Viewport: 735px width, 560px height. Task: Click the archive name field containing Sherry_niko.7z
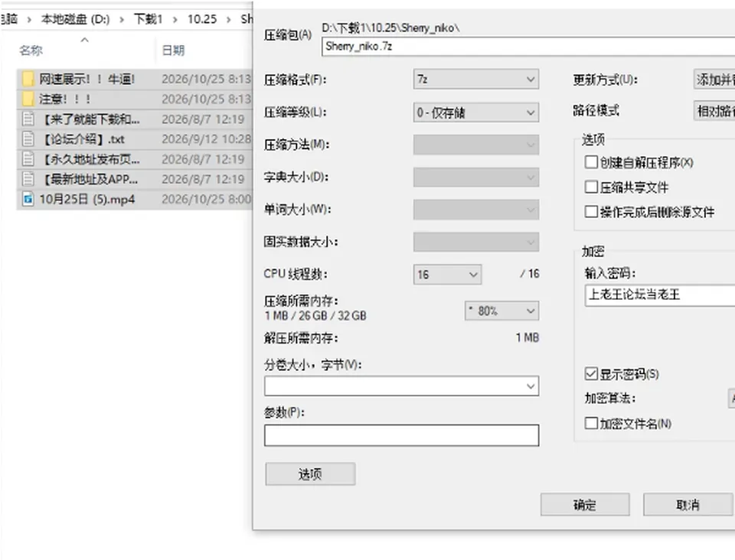(528, 47)
